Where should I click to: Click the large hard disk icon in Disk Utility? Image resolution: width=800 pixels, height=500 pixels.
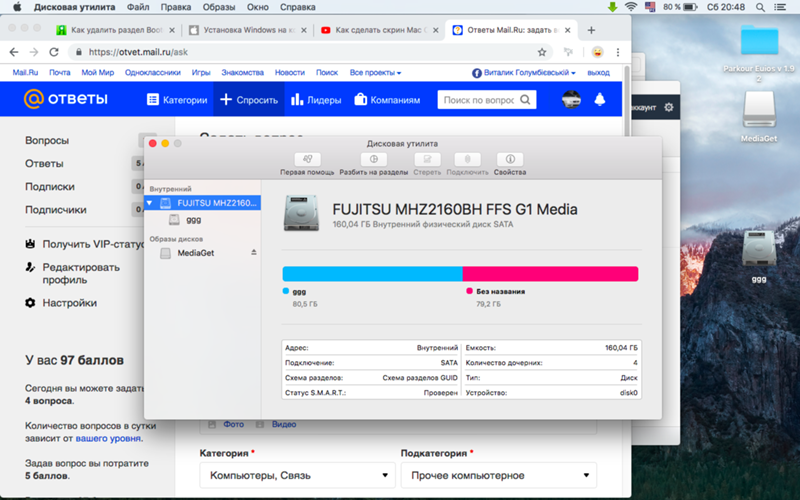point(302,213)
